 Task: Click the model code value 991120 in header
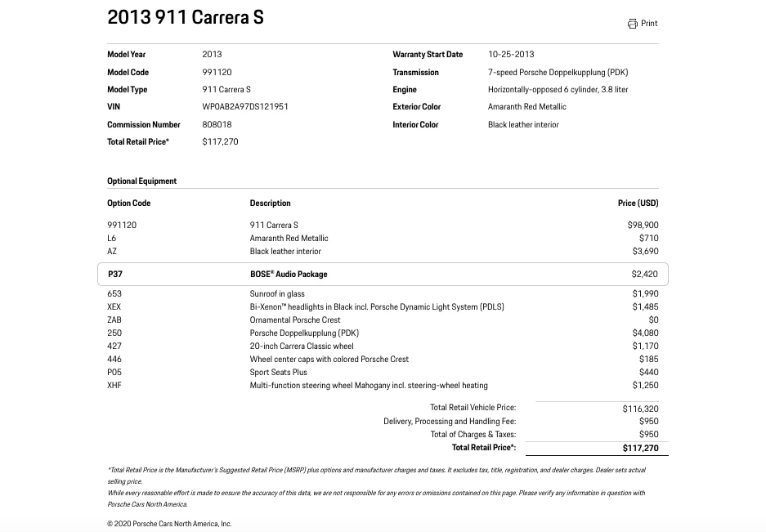[x=217, y=72]
